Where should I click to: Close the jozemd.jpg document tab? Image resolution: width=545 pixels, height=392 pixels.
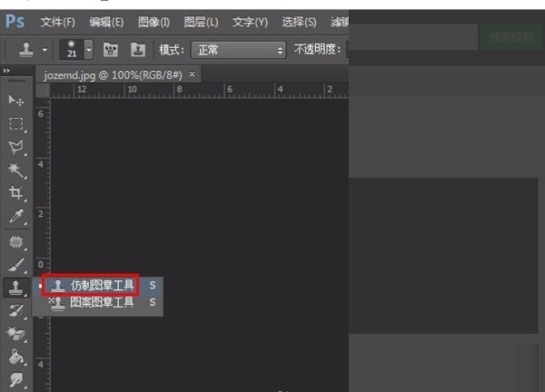point(192,74)
